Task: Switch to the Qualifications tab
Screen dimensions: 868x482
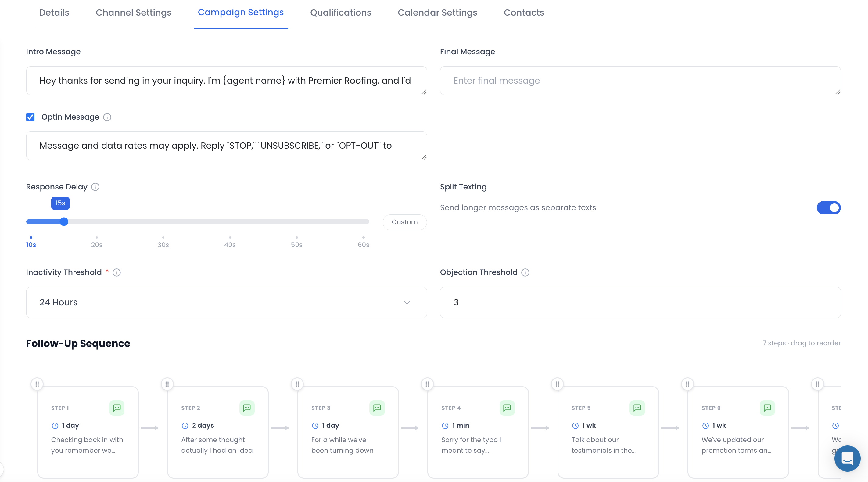Action: click(340, 13)
